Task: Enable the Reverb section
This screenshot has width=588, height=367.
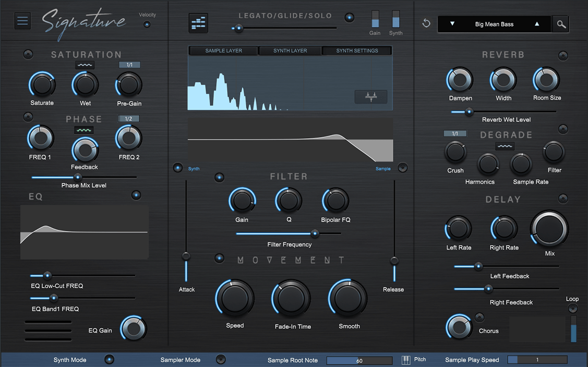Action: [563, 56]
